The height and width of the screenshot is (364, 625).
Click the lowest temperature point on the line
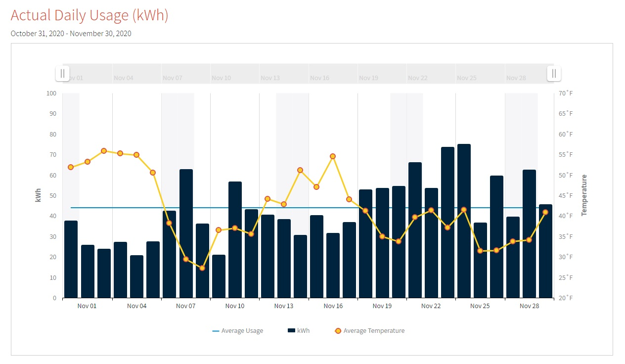(202, 268)
